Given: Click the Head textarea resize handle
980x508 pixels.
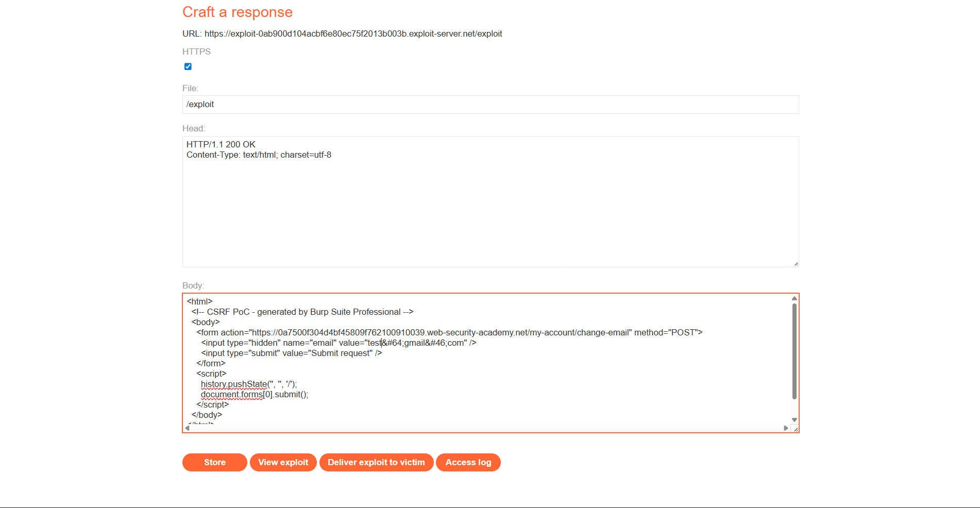Looking at the screenshot, I should point(796,264).
